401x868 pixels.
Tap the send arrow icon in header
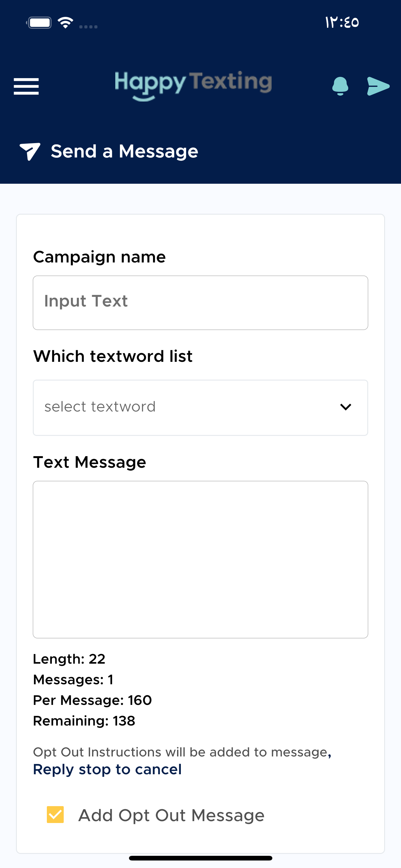[378, 86]
